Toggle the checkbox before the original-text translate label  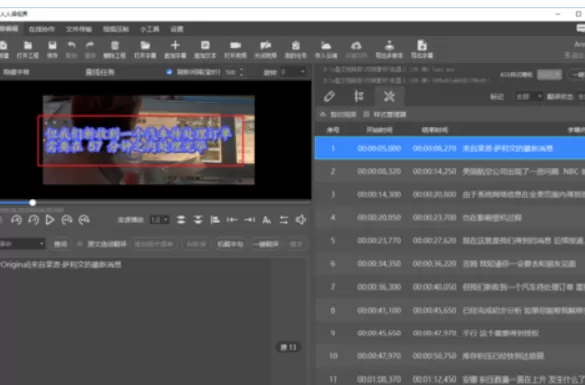[x=79, y=244]
